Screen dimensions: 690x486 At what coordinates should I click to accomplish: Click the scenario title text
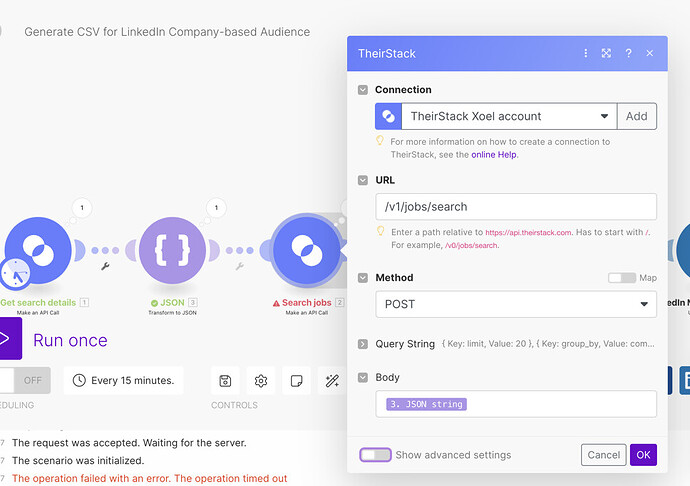[x=167, y=32]
